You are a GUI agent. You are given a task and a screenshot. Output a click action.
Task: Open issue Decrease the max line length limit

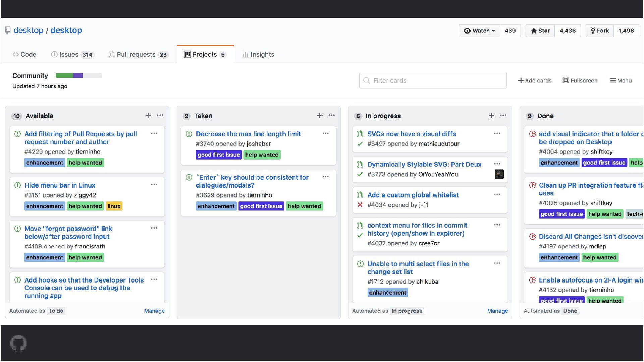pyautogui.click(x=248, y=134)
